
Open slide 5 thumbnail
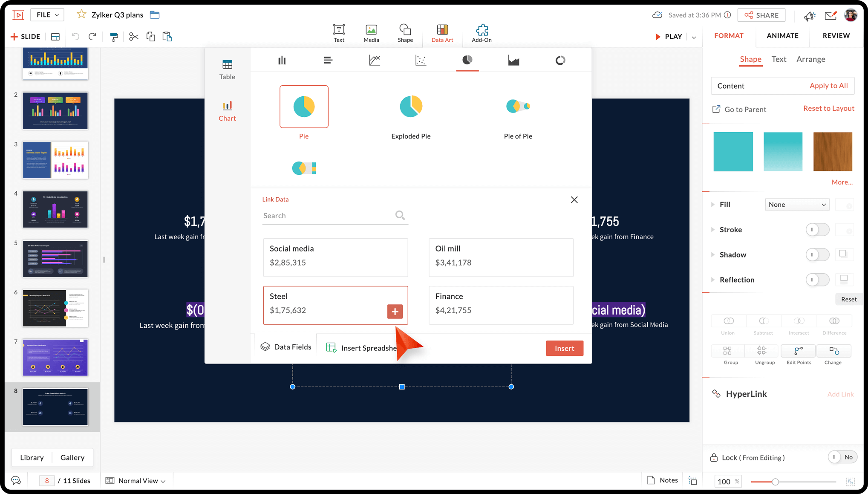coord(55,259)
